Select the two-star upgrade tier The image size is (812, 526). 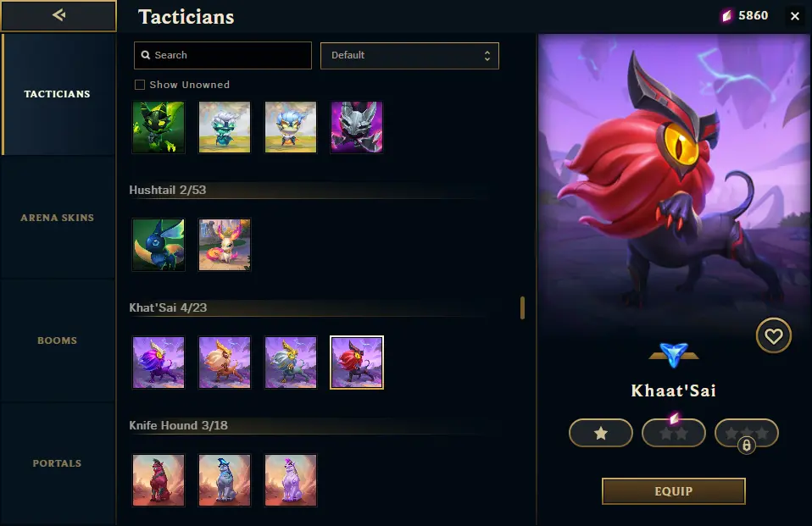point(673,433)
